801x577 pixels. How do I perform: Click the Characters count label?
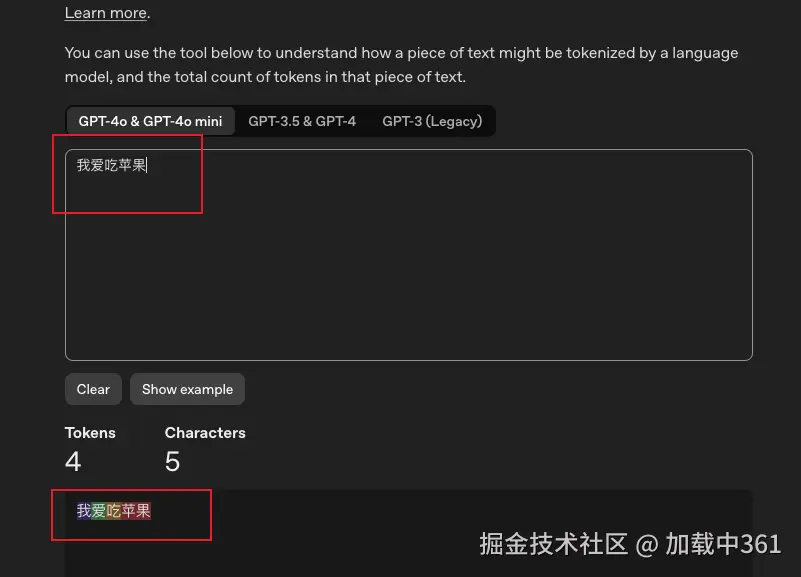coord(205,432)
